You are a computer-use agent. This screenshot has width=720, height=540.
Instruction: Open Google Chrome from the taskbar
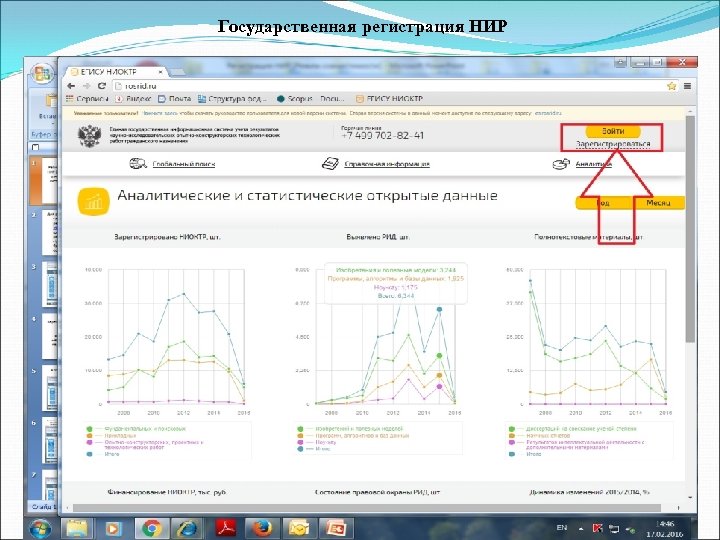pos(151,529)
